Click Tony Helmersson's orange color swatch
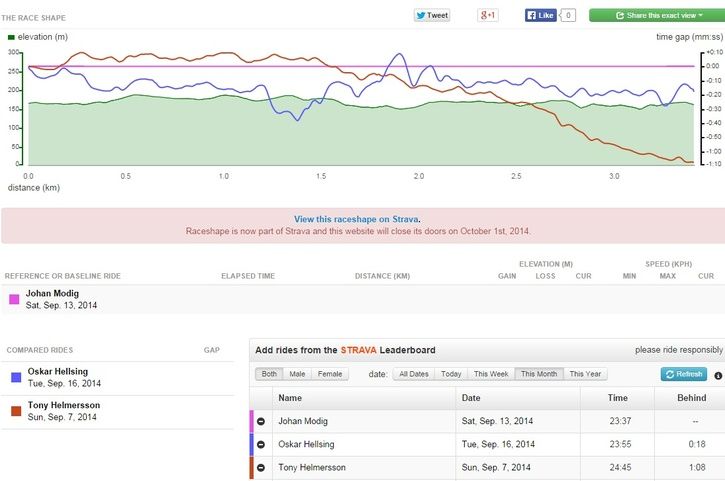Viewport: 725px width, 481px height. point(16,411)
